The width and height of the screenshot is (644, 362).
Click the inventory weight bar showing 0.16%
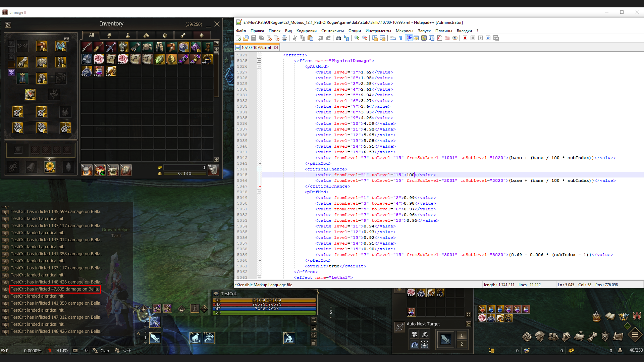[184, 173]
